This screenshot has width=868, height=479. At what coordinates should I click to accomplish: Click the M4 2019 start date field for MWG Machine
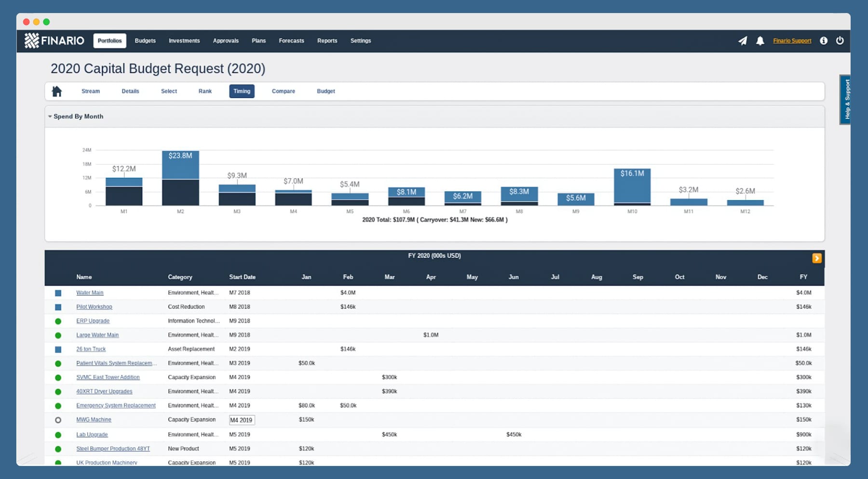242,420
